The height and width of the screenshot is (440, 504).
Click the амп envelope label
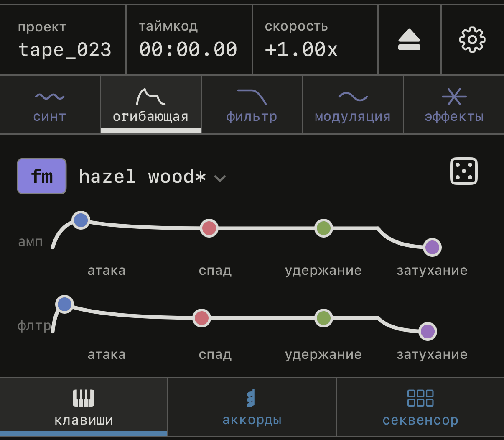pyautogui.click(x=31, y=241)
